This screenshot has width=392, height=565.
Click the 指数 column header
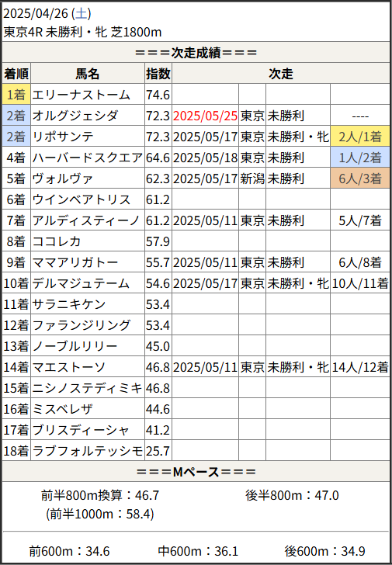pyautogui.click(x=158, y=74)
